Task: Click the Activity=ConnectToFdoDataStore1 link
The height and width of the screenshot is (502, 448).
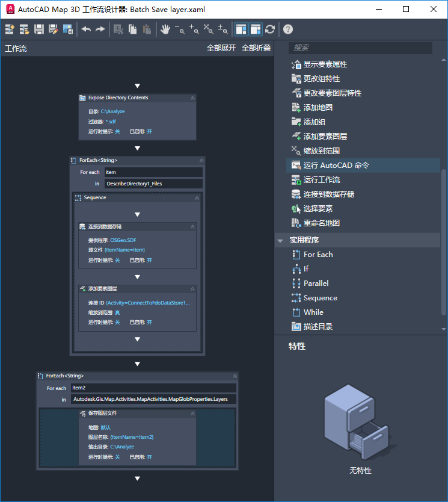Action: [x=148, y=303]
